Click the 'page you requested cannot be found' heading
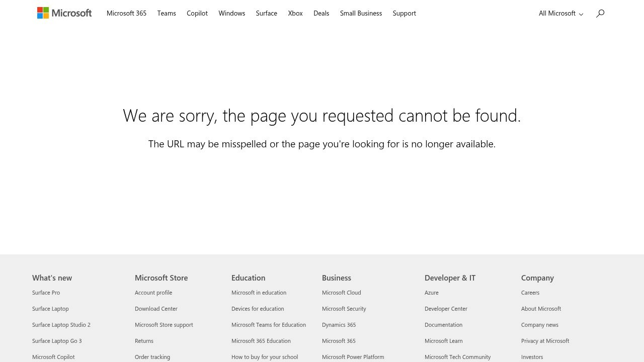Viewport: 644px width, 362px height. pos(322,116)
